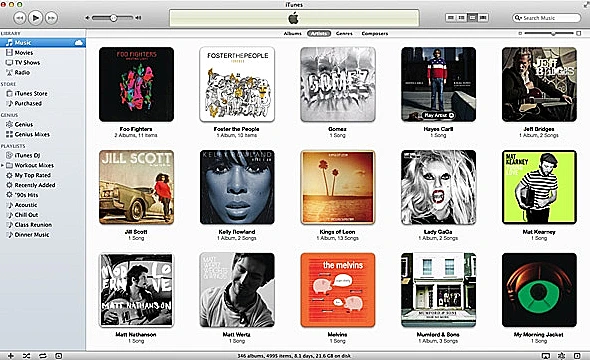Click the Play Artist button on Hayes Carll

click(x=438, y=115)
